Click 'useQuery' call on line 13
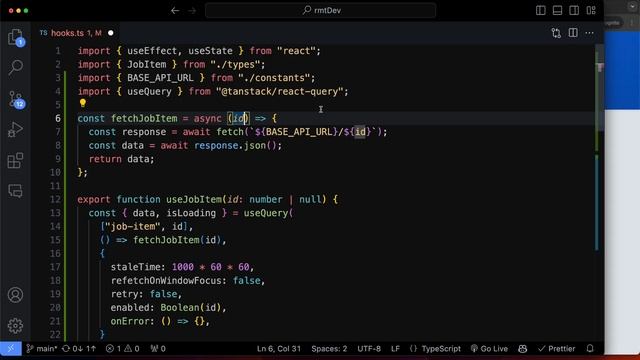This screenshot has width=640, height=360. (266, 213)
